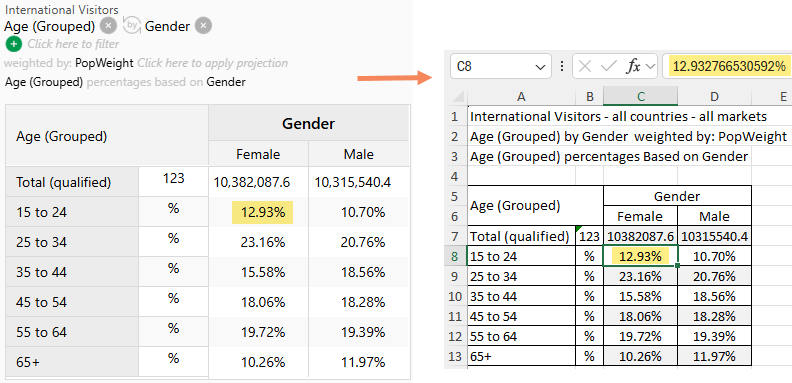
Task: Select Excel cell 'Age (Grouped) percentages Based on Gender'
Action: (x=609, y=157)
